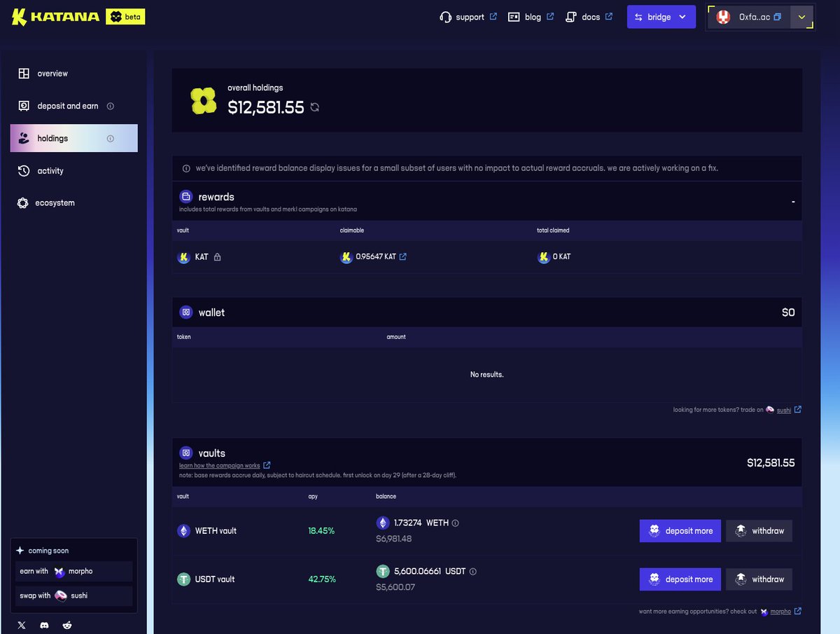
Task: Click info icon beside holdings
Action: coord(110,139)
